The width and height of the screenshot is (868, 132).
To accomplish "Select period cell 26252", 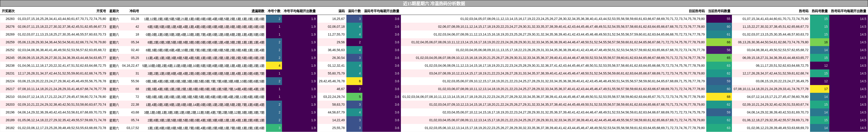I will 10,50.
